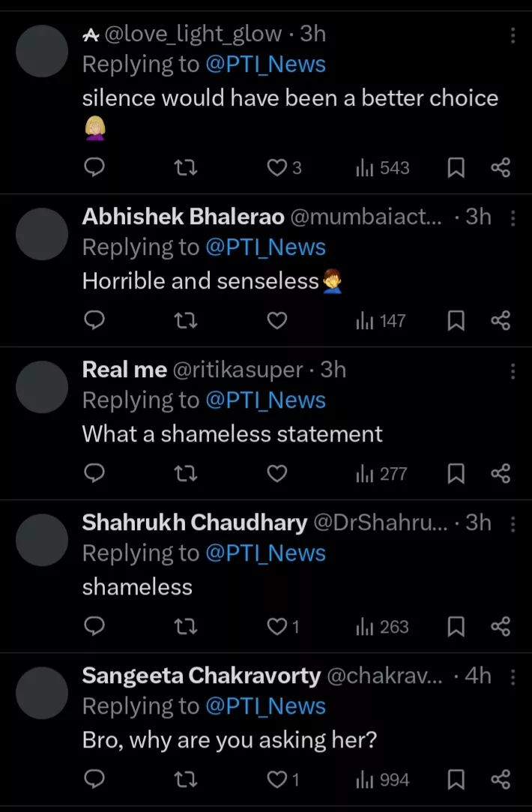
Task: Bookmark love_light_glow's tweet
Action: click(456, 168)
